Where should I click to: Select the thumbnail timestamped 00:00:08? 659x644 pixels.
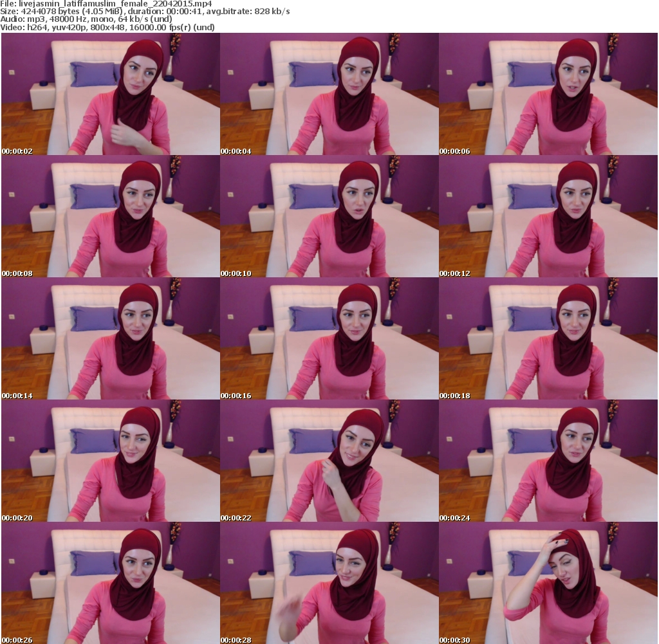[111, 216]
